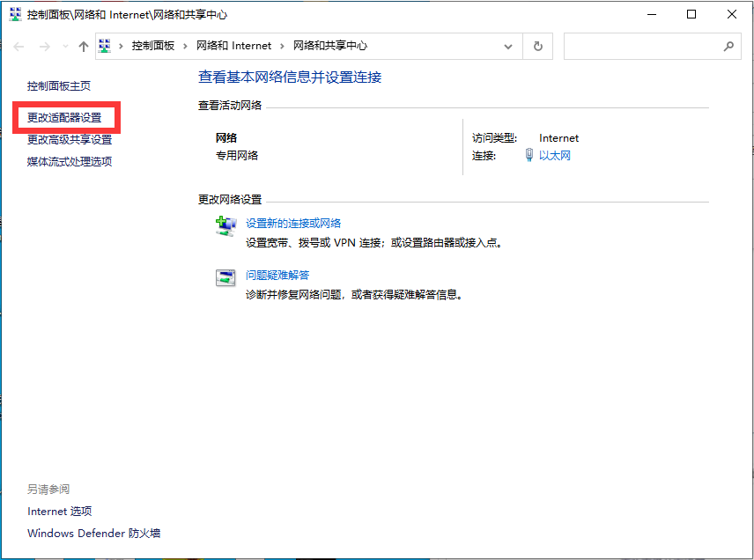Screen dimensions: 754x560
Task: Select 媒体流式处理选项 in the sidebar
Action: 69,161
